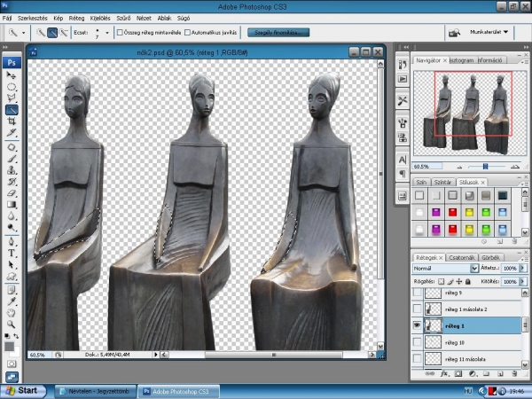Open the tool preset picker arrow
Image resolution: width=532 pixels, height=399 pixels.
coord(23,33)
